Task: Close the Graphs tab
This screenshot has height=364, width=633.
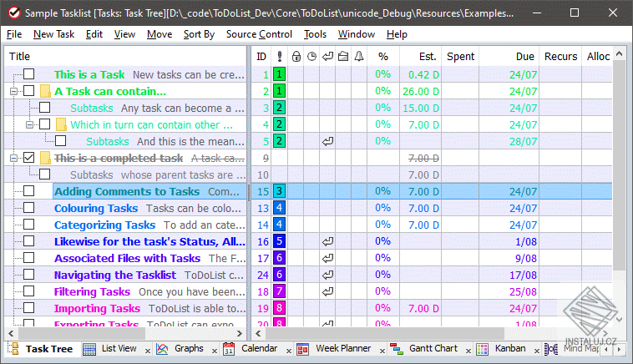Action: (x=215, y=351)
